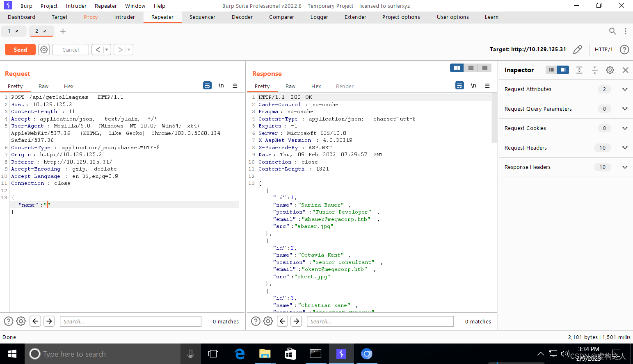Jump to previous Response search match
This screenshot has height=364, width=633.
[x=283, y=321]
